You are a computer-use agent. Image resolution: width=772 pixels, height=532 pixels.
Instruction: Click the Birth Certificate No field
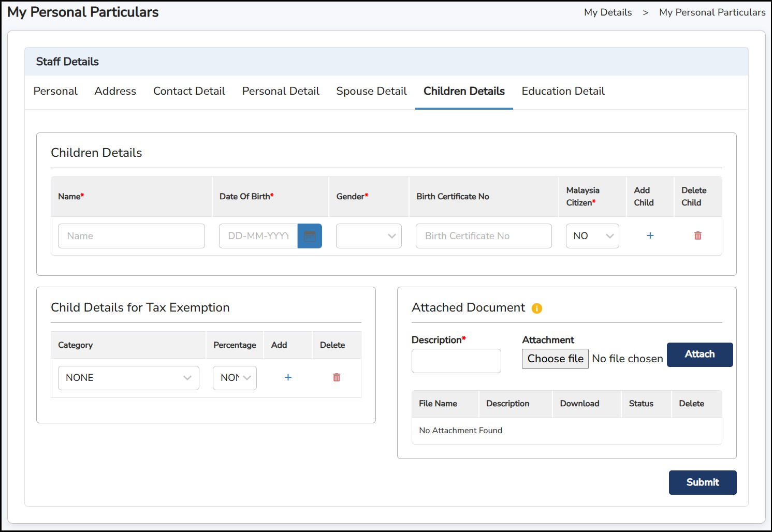pos(484,236)
